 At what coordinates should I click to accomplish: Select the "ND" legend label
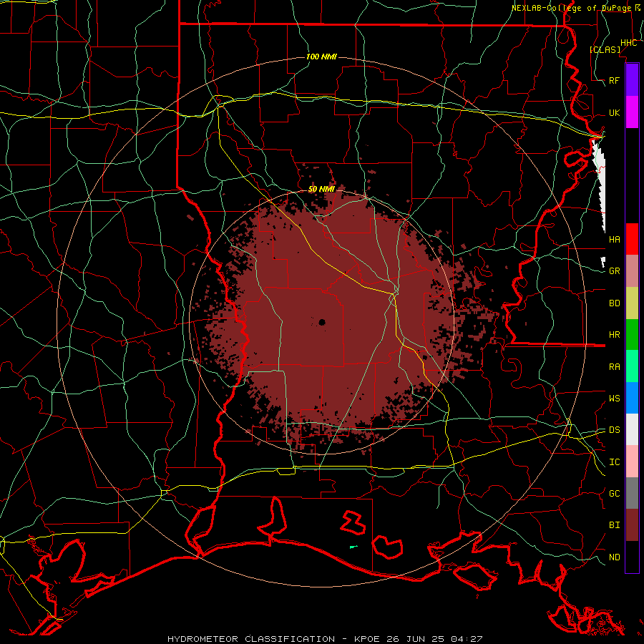[614, 557]
